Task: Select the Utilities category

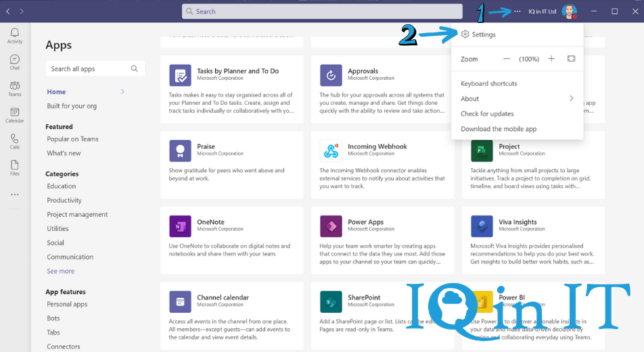Action: 57,228
